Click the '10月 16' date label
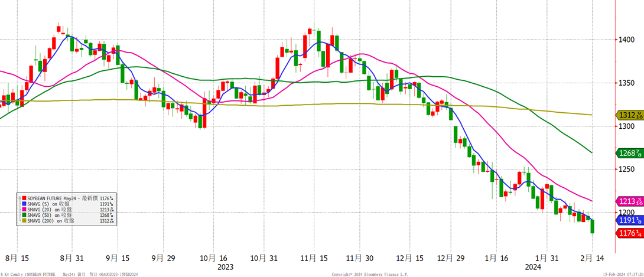This screenshot has width=644, height=277. pos(212,259)
